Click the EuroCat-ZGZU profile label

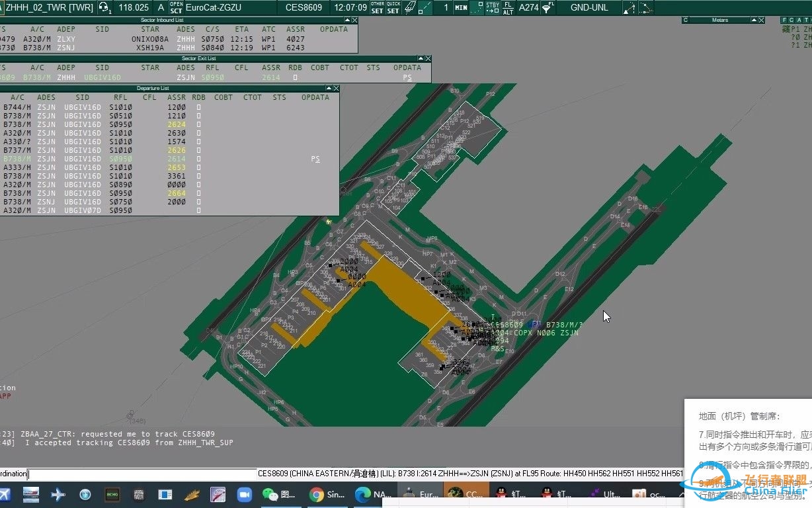(x=213, y=8)
